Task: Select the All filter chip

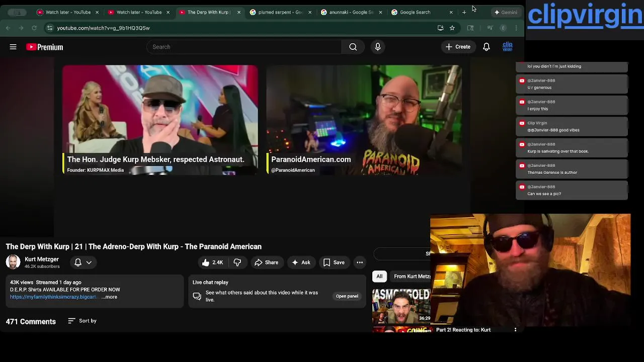Action: 379,276
